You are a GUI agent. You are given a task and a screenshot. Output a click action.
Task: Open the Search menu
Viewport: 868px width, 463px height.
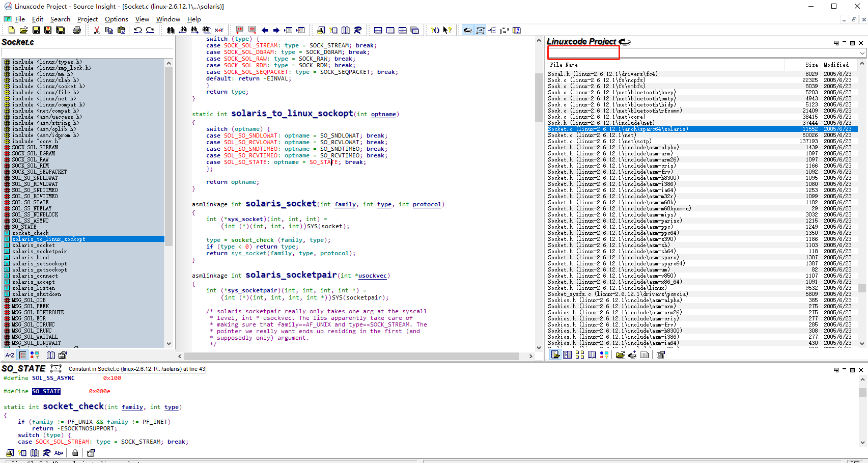pos(60,19)
